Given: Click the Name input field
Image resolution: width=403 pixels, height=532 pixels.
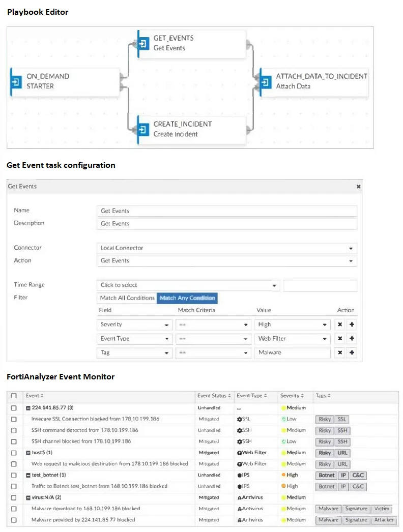Looking at the screenshot, I should point(226,211).
